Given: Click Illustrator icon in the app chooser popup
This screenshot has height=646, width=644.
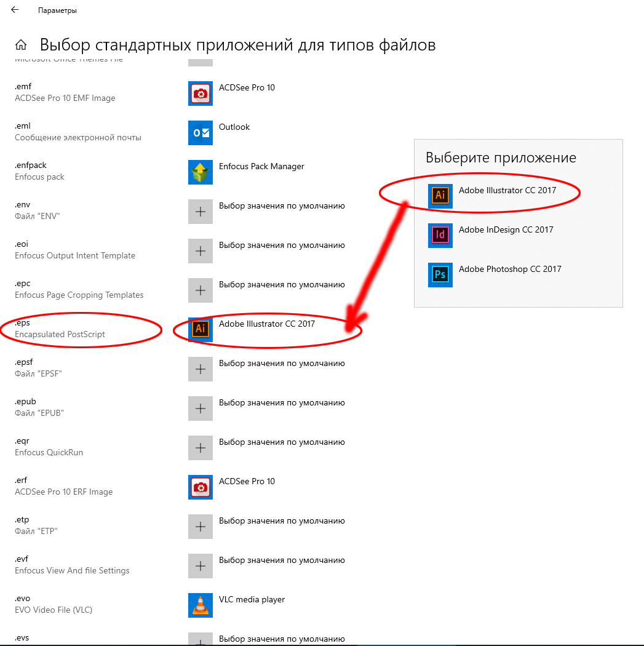Looking at the screenshot, I should click(440, 196).
